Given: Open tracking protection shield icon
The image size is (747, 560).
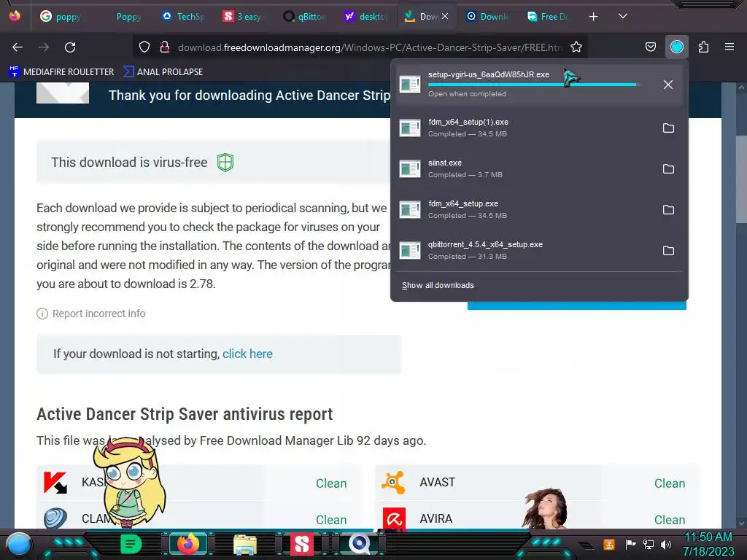Looking at the screenshot, I should click(x=144, y=47).
